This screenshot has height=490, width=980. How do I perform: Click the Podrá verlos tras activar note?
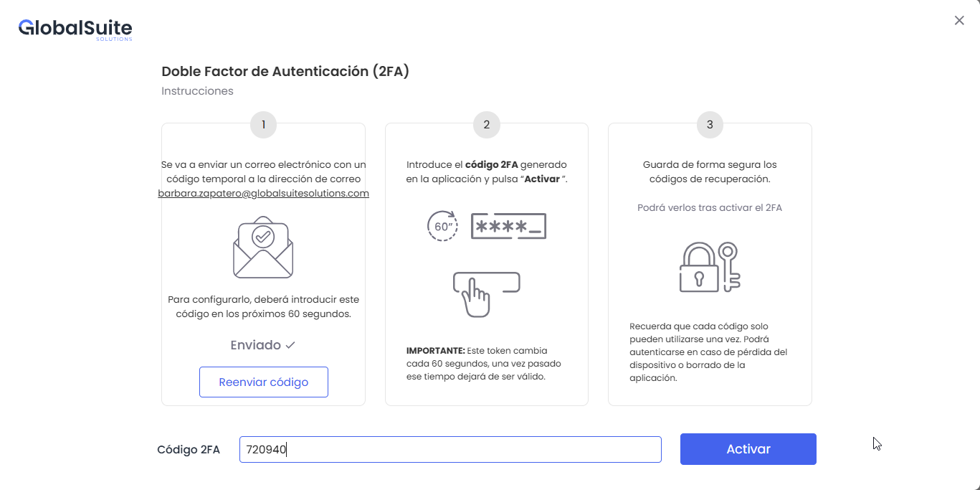point(709,208)
